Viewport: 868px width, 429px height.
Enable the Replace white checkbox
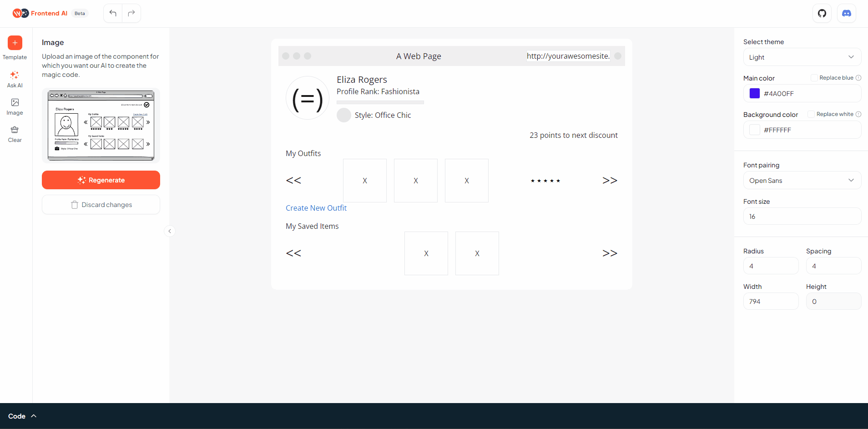coord(811,114)
